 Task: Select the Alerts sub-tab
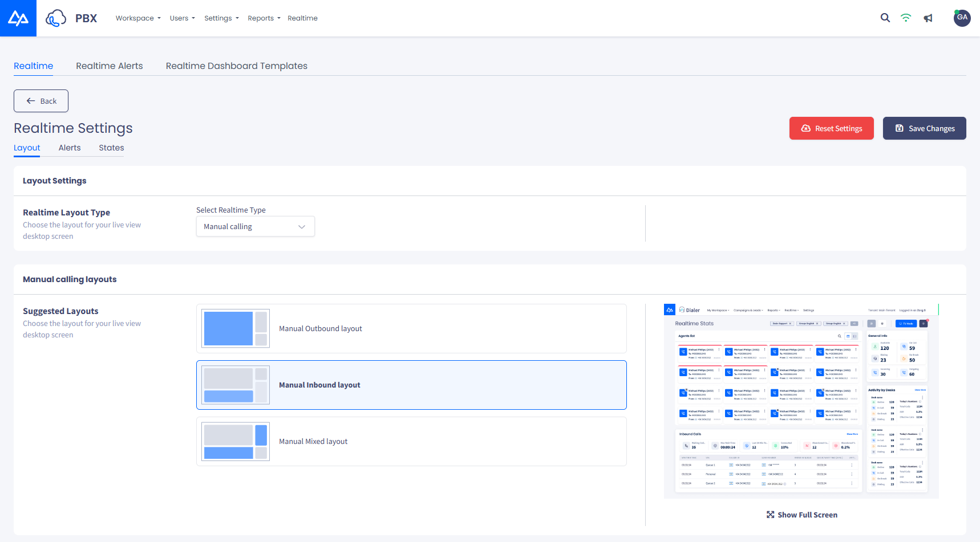pyautogui.click(x=70, y=148)
